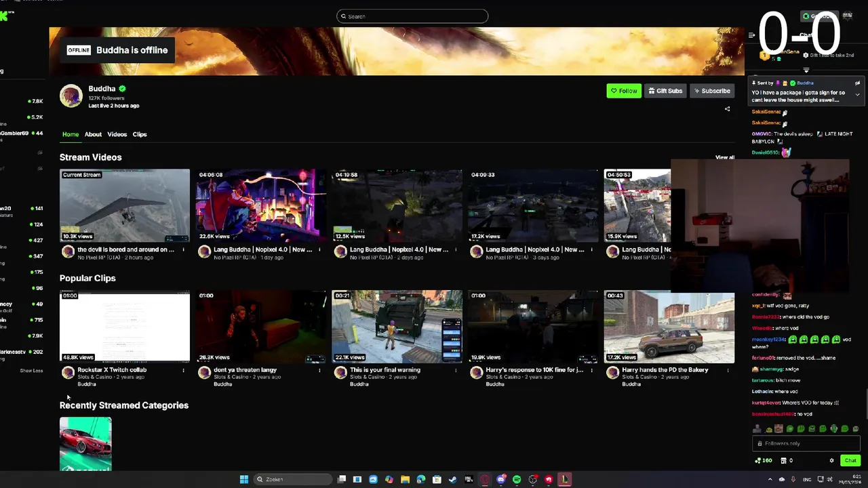Follow the Buddha channel

pyautogui.click(x=624, y=91)
